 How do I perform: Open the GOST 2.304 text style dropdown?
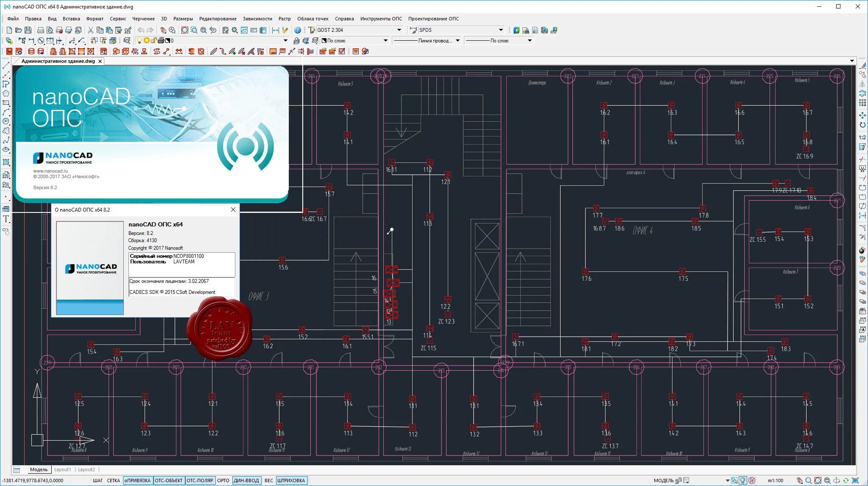click(x=399, y=30)
